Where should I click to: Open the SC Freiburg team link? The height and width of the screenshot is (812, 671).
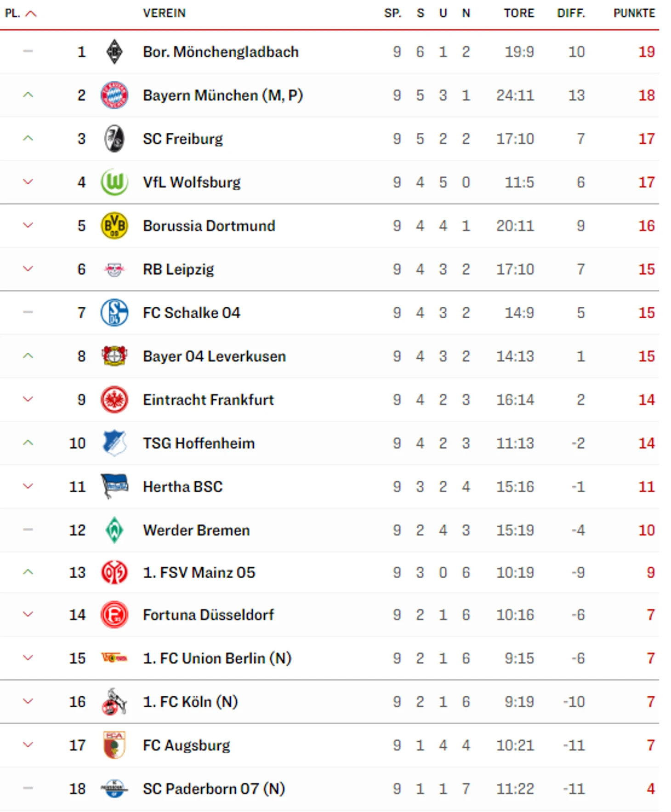[182, 139]
